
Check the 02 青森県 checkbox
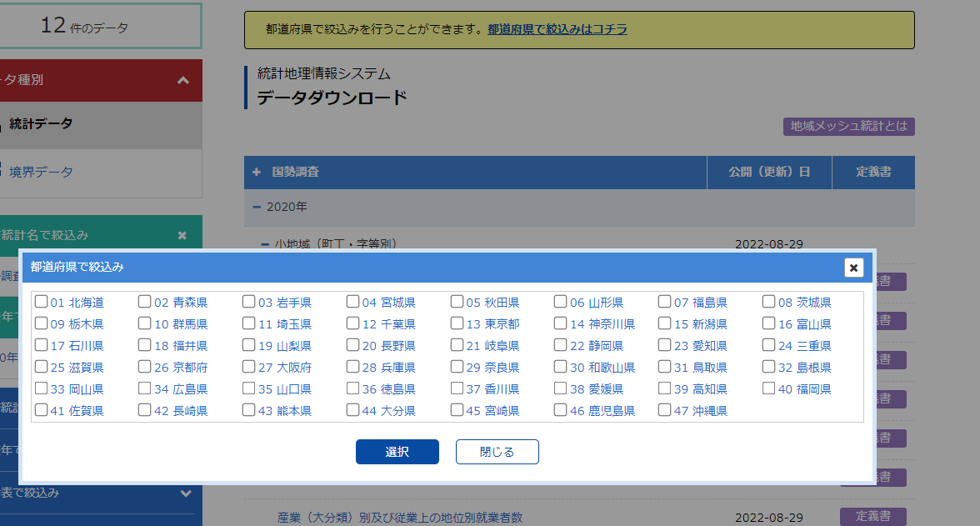coord(144,302)
